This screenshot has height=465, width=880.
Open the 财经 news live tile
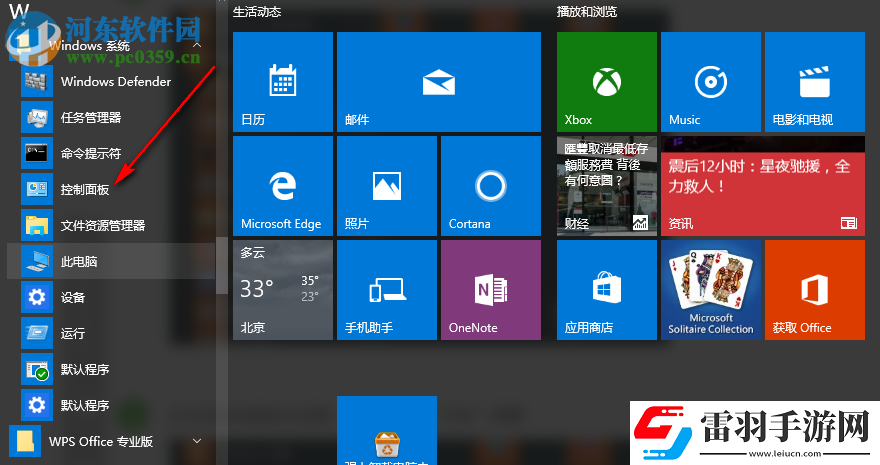607,186
